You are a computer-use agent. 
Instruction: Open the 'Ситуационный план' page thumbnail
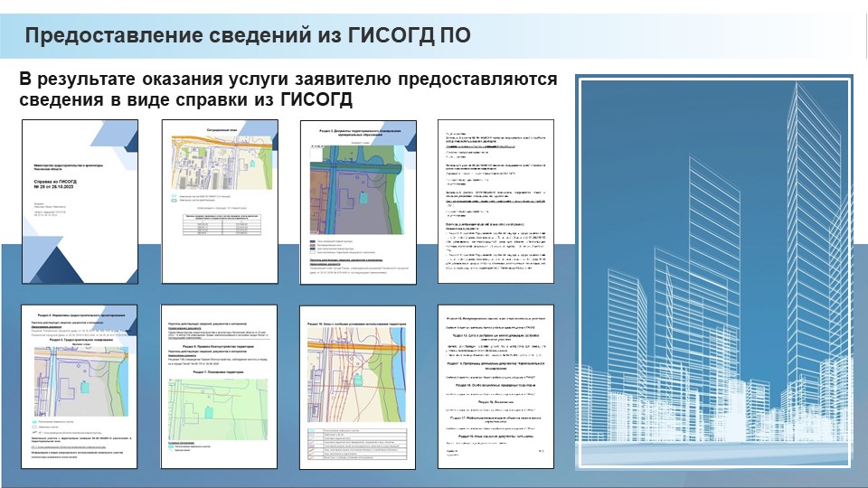click(220, 202)
